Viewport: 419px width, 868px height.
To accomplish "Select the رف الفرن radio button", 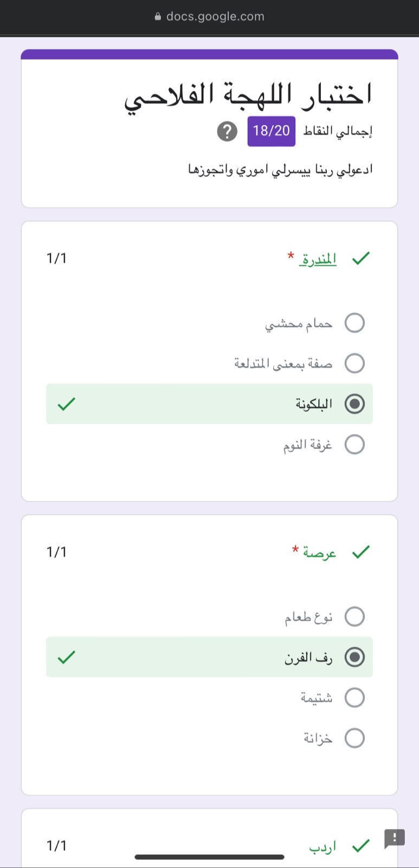I will [354, 658].
